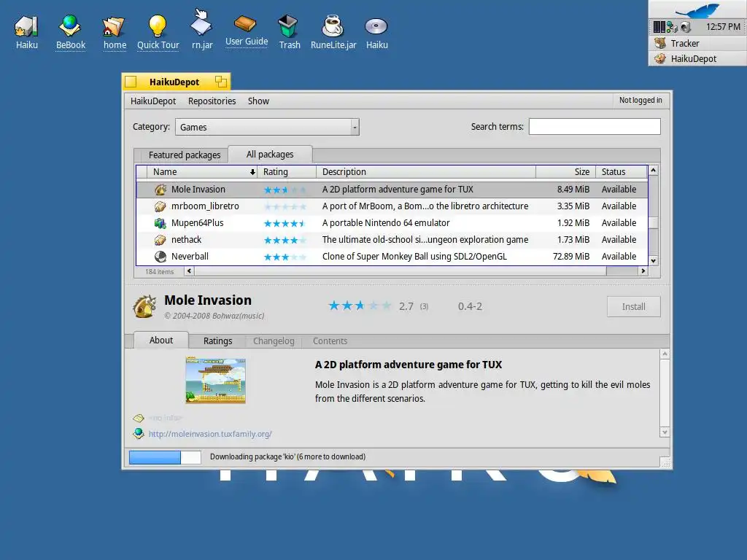Switch to the Featured packages tab
Image resolution: width=747 pixels, height=560 pixels.
[x=185, y=155]
